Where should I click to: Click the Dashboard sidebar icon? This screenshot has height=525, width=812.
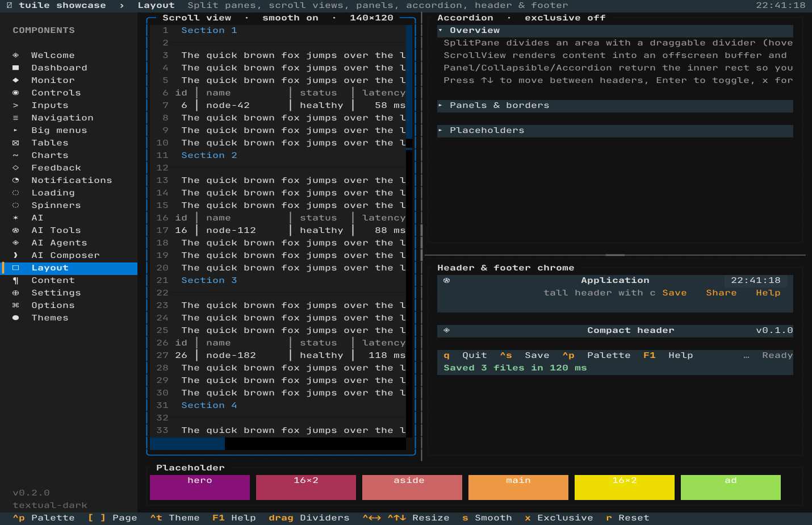click(x=16, y=68)
